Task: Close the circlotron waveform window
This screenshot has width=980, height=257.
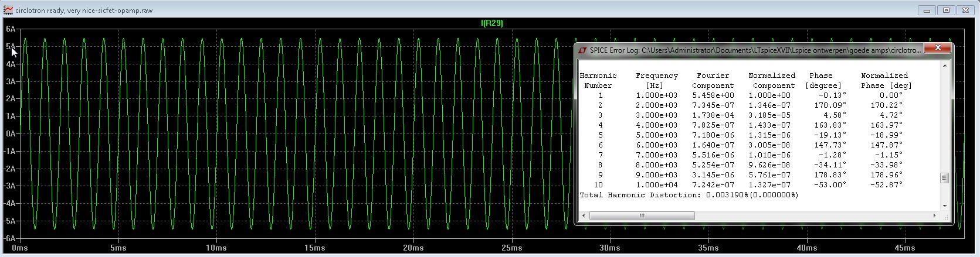Action: click(965, 10)
